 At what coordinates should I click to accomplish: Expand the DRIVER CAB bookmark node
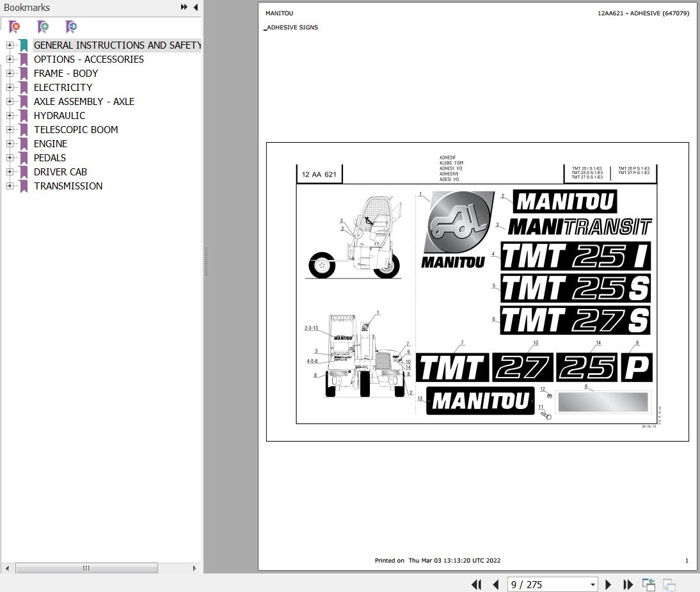tap(10, 172)
